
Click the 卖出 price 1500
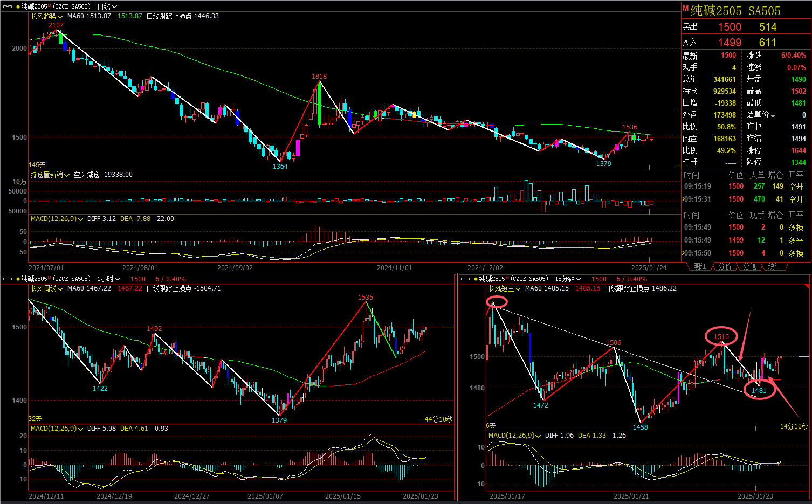point(730,27)
